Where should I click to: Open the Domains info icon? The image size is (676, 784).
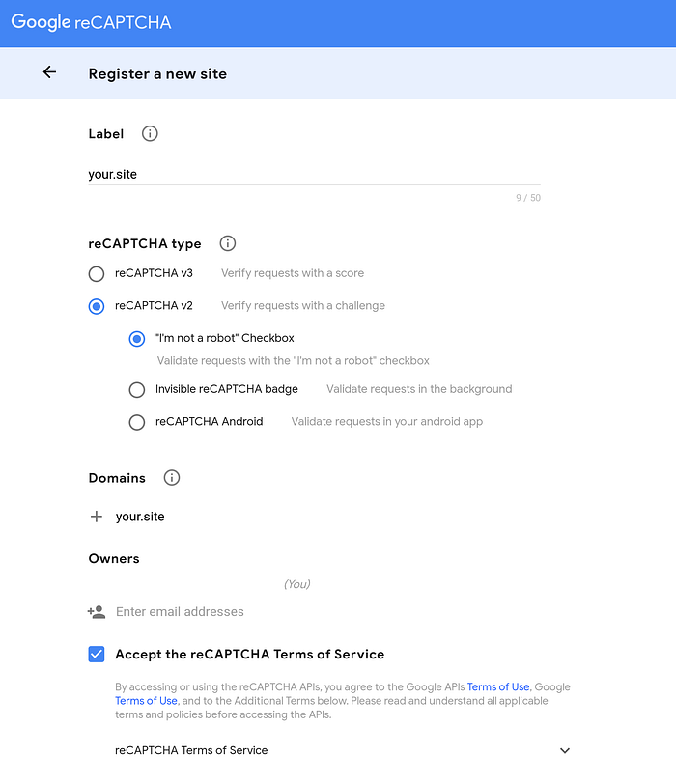click(x=172, y=478)
